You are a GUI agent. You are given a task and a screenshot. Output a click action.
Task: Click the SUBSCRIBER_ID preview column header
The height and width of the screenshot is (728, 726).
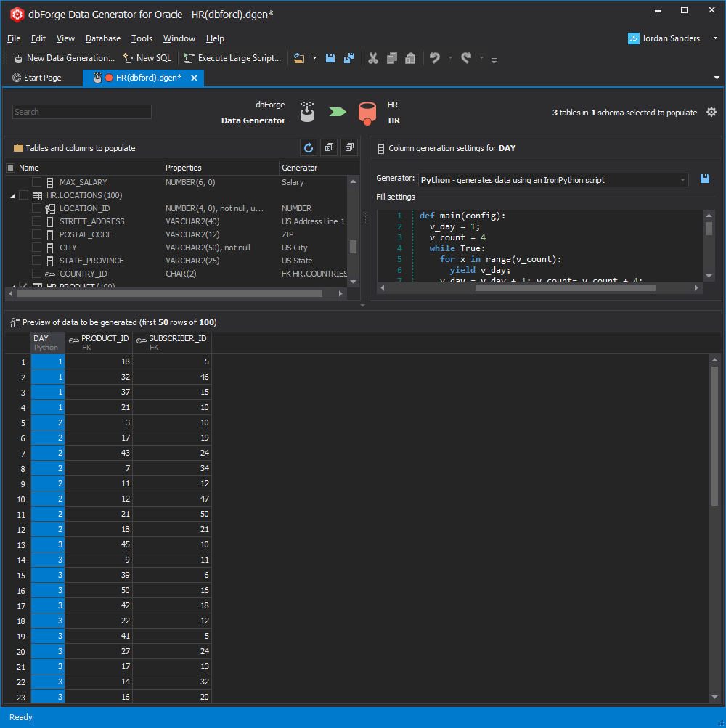pos(172,343)
